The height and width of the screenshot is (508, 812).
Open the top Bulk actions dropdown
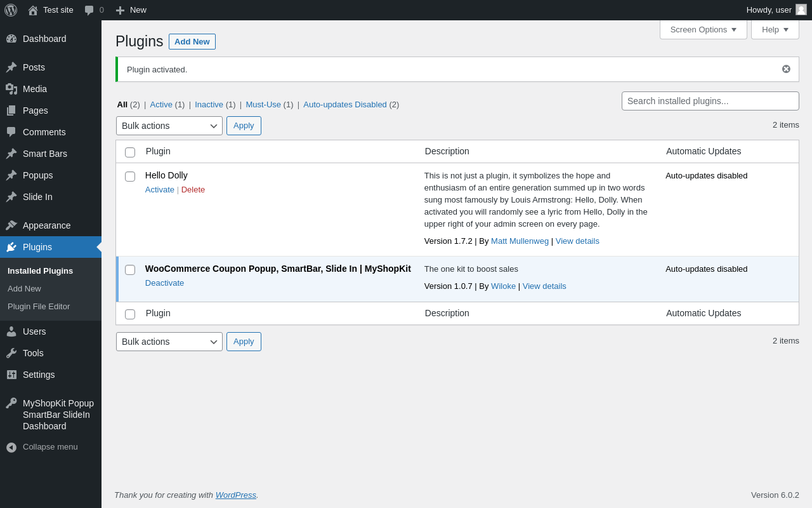pyautogui.click(x=169, y=126)
